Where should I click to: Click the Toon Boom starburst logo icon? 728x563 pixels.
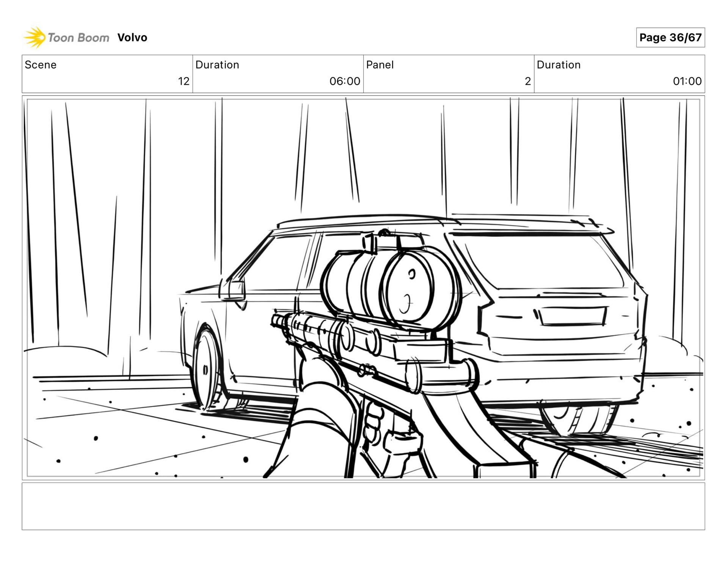click(35, 38)
